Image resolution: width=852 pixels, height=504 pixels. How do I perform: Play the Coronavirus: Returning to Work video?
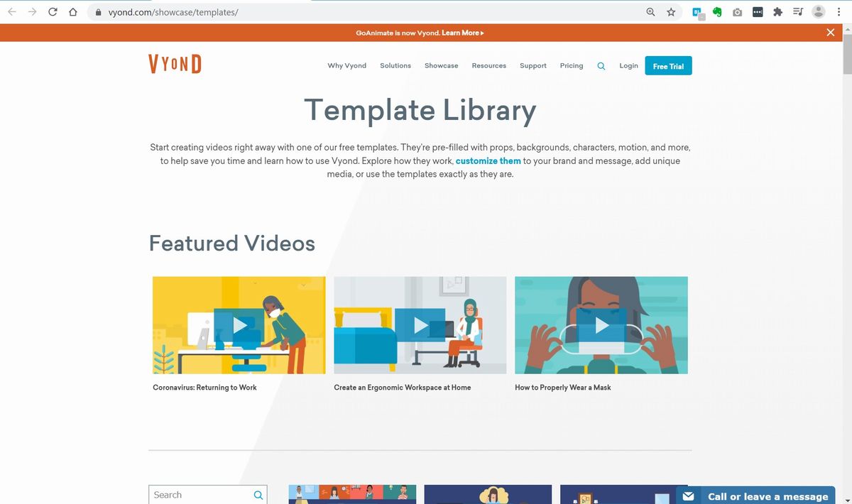(x=239, y=325)
